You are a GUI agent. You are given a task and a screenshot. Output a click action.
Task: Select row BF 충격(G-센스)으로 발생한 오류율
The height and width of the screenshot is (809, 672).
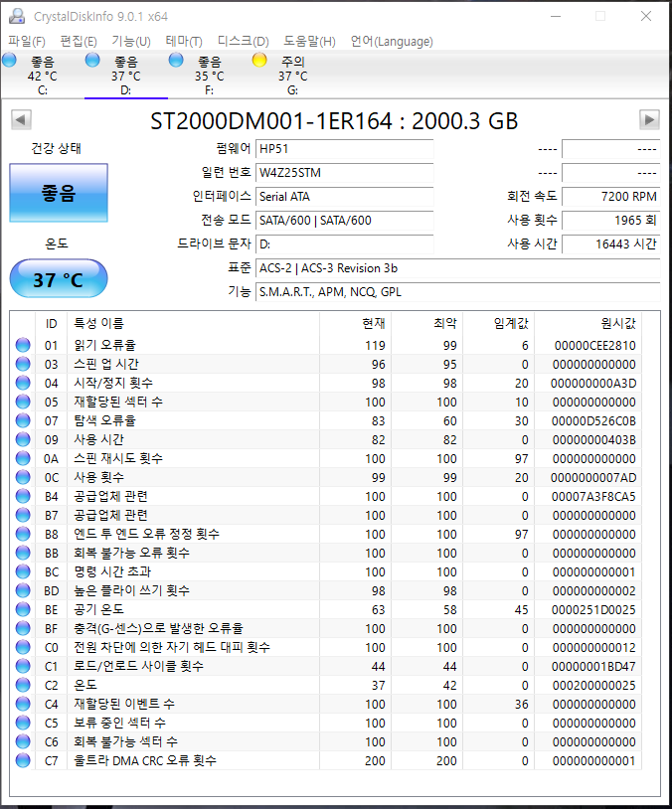(x=326, y=628)
